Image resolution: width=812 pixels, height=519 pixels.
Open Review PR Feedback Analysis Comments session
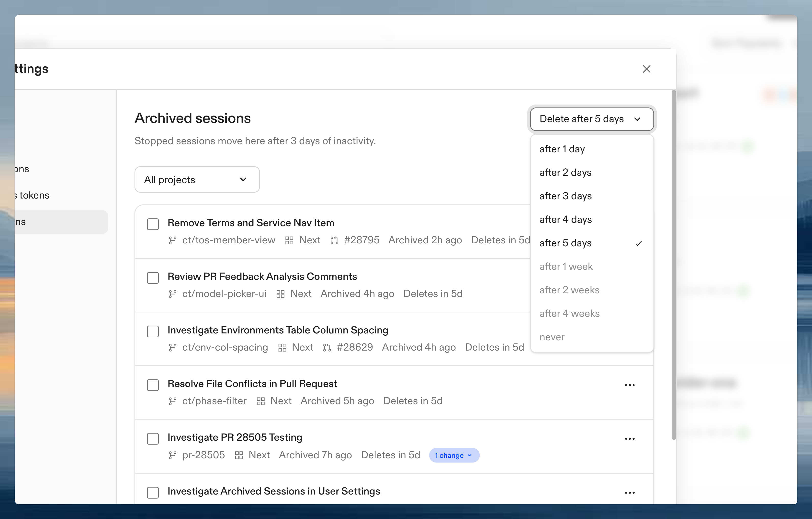[x=262, y=277]
